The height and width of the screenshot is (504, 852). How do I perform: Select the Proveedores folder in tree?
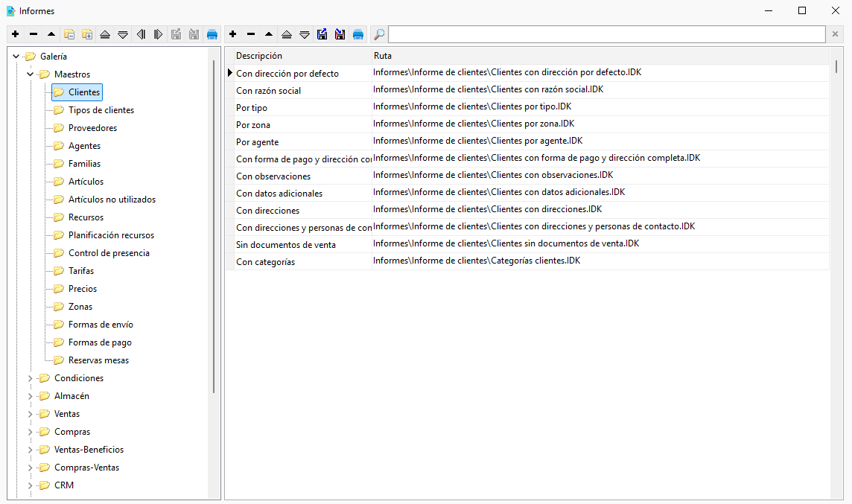(92, 128)
